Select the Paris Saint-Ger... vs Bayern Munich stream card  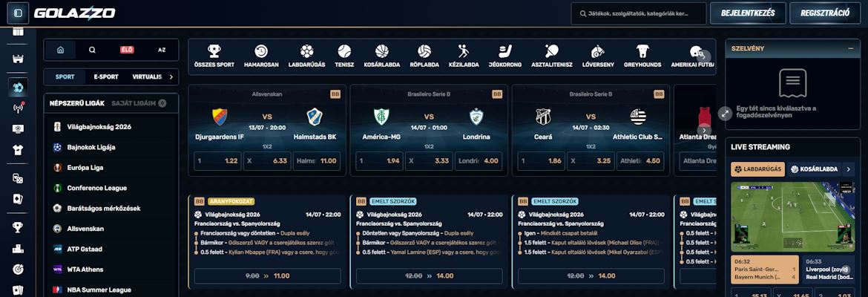pos(765,270)
